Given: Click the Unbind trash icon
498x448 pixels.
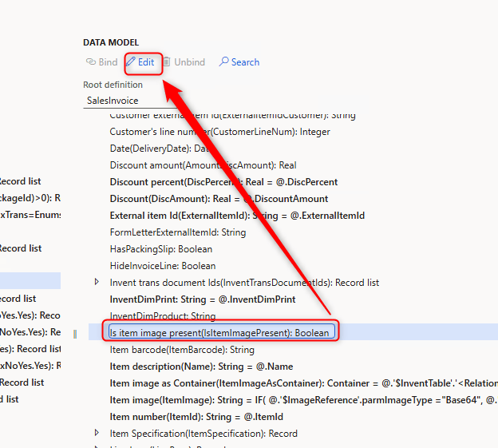Looking at the screenshot, I should [x=167, y=62].
